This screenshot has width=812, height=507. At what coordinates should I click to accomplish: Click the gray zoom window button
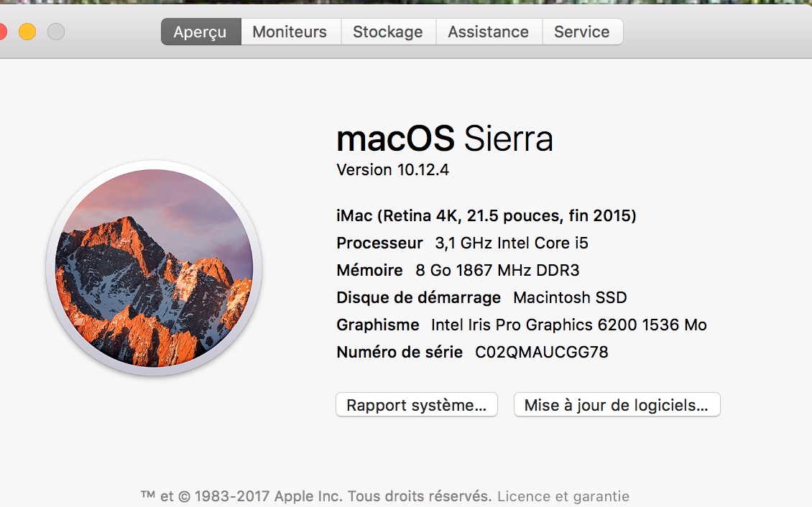[56, 32]
